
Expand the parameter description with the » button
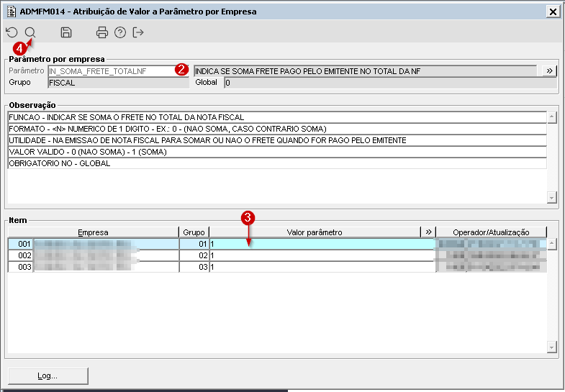[x=549, y=71]
